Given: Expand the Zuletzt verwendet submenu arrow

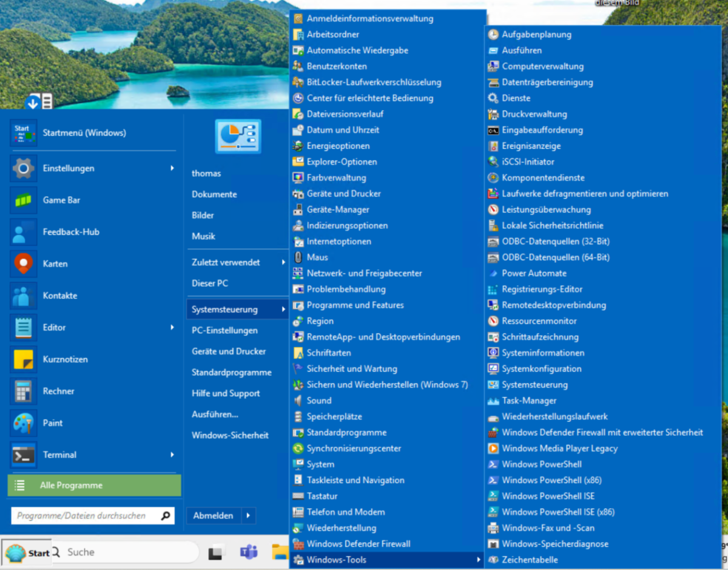Looking at the screenshot, I should tap(283, 262).
